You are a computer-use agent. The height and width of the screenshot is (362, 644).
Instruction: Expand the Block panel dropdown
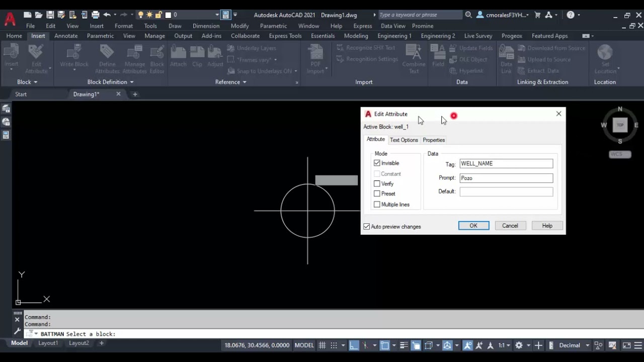(x=27, y=82)
